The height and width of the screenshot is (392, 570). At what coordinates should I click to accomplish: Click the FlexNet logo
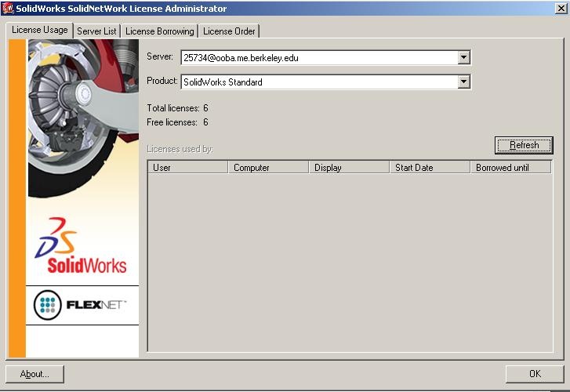[81, 305]
